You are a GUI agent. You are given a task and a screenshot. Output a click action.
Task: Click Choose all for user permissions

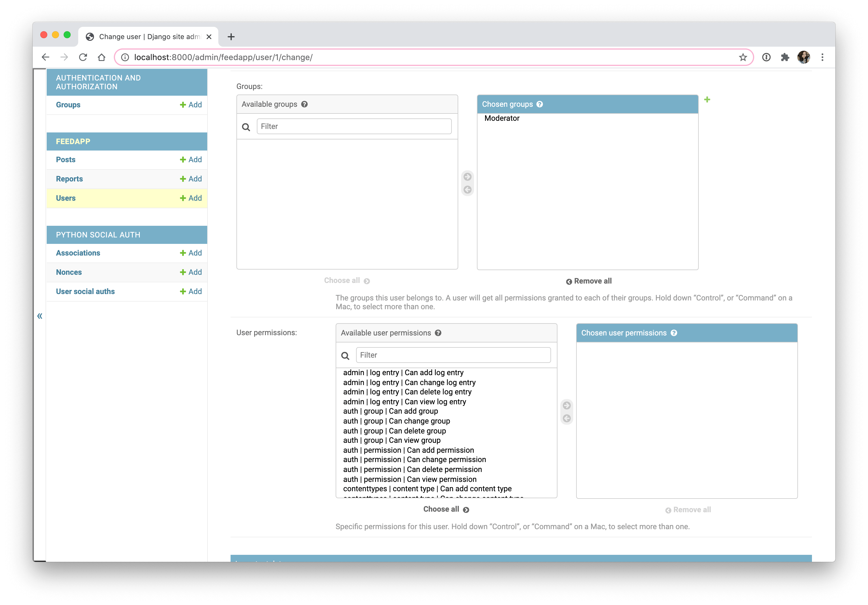click(x=446, y=509)
